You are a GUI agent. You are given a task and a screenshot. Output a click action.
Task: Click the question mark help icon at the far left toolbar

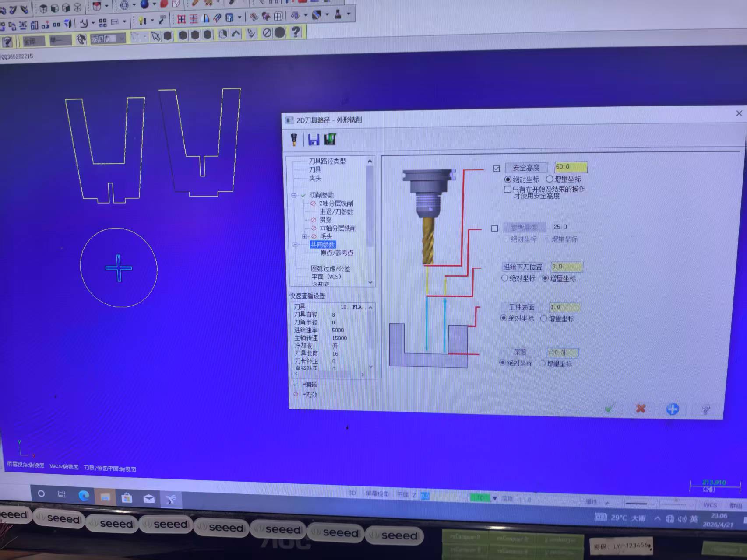tap(7, 42)
